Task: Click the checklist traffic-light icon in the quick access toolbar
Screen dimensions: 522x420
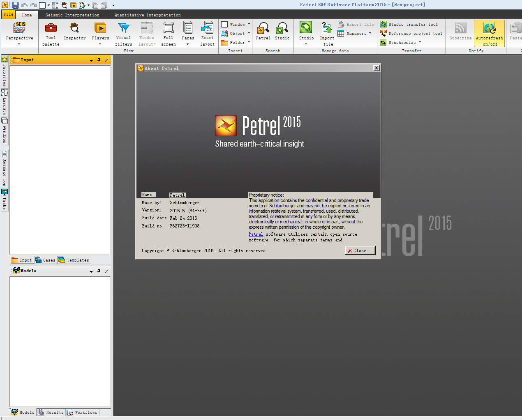Action: (x=82, y=5)
